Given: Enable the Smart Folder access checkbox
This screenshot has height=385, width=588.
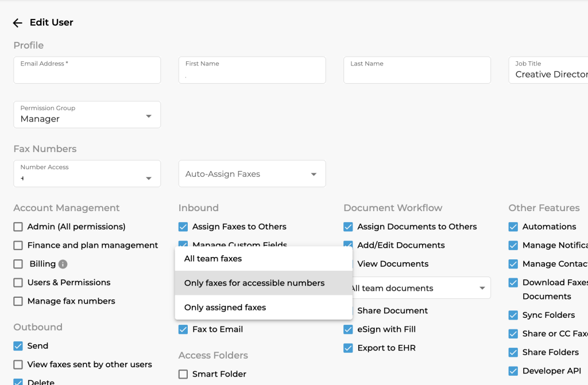Looking at the screenshot, I should (x=183, y=374).
